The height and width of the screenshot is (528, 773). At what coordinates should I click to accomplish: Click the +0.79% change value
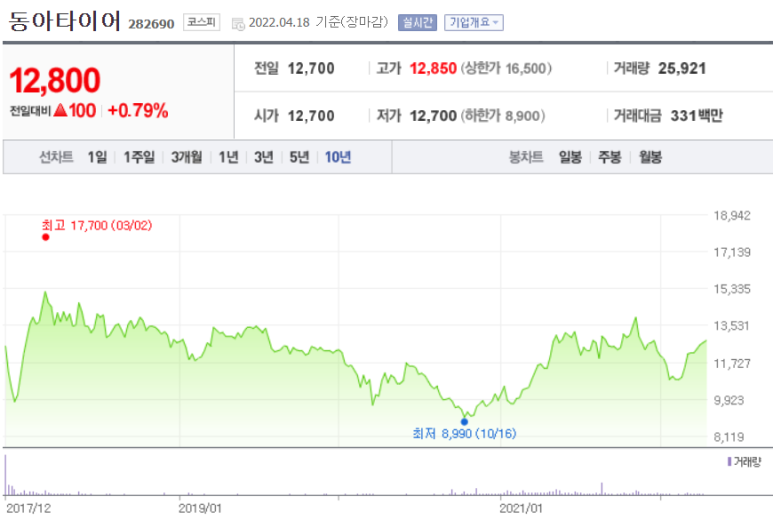(x=138, y=110)
